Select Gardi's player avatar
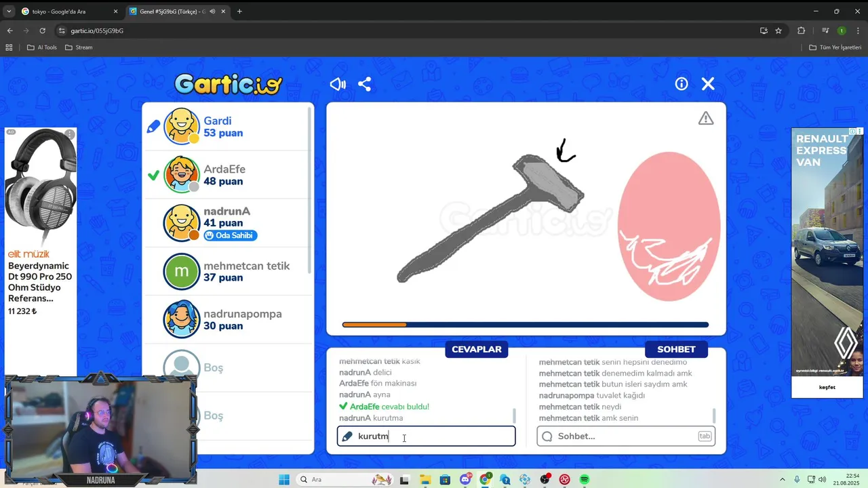 tap(181, 127)
